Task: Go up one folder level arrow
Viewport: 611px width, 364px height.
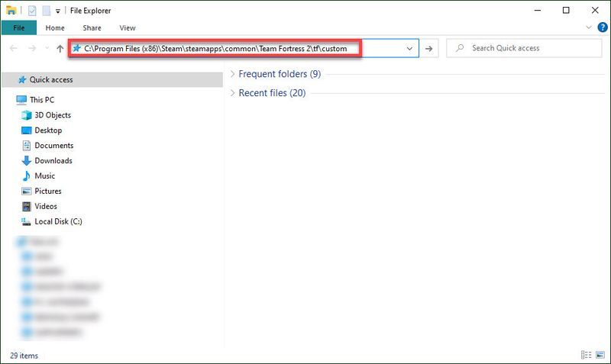Action: pyautogui.click(x=60, y=48)
